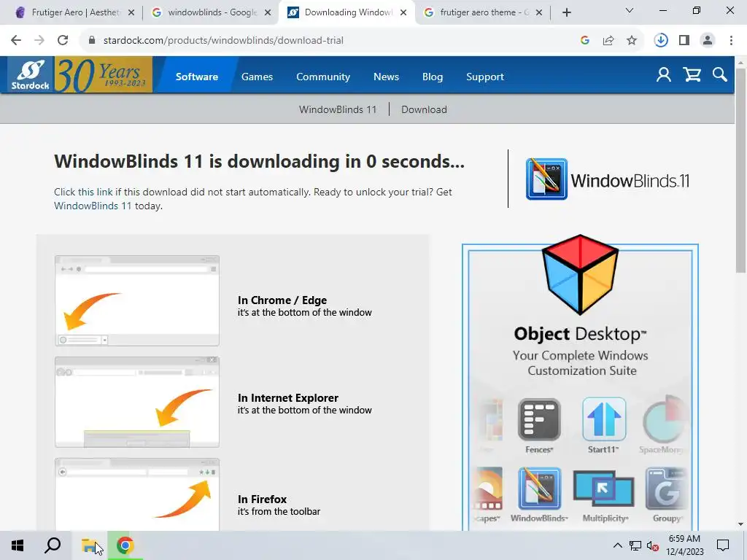Screen dimensions: 747x560
Task: Close the Downloading WindowBlinds tab
Action: (x=403, y=13)
